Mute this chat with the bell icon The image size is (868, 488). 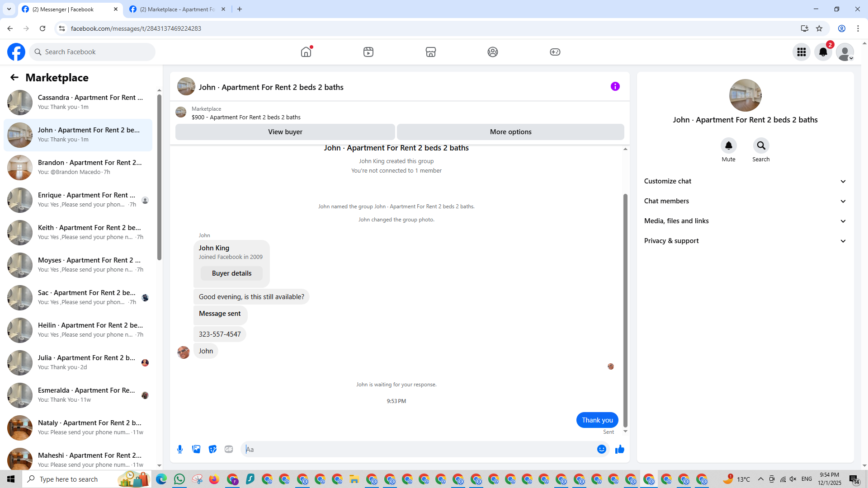click(729, 145)
